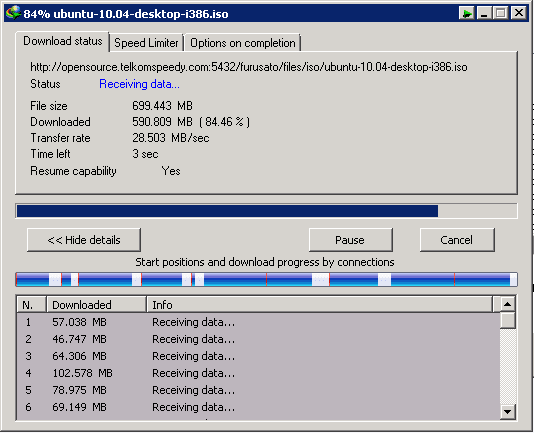Click the N. column header
Viewport: 534px width, 433px height.
[x=31, y=305]
